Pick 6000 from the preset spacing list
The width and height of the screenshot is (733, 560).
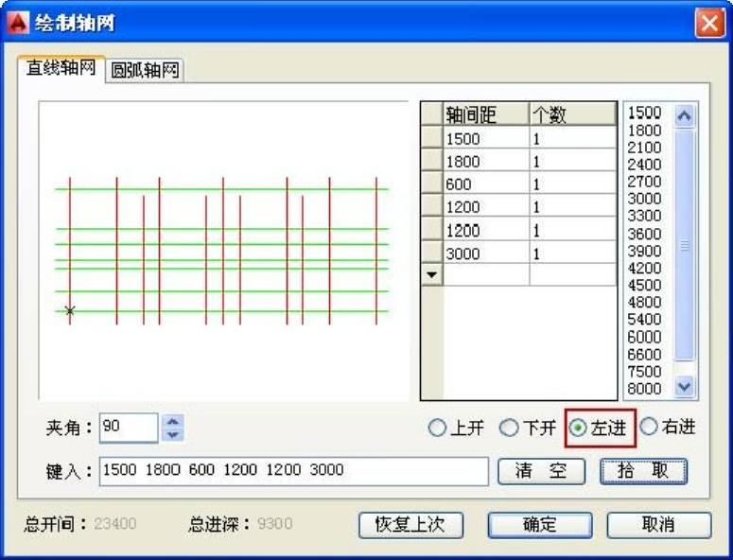tap(644, 337)
